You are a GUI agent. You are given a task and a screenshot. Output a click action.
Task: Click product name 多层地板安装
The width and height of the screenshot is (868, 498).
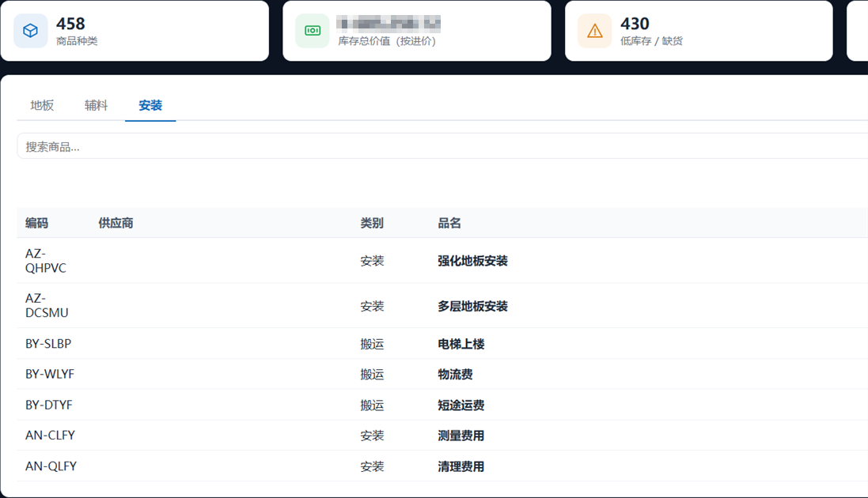(x=472, y=306)
